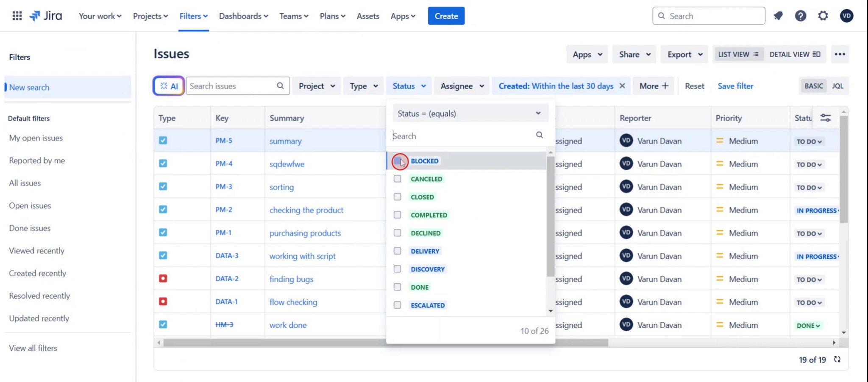The image size is (868, 382).
Task: Check the BLOCKED status checkbox
Action: click(x=398, y=161)
